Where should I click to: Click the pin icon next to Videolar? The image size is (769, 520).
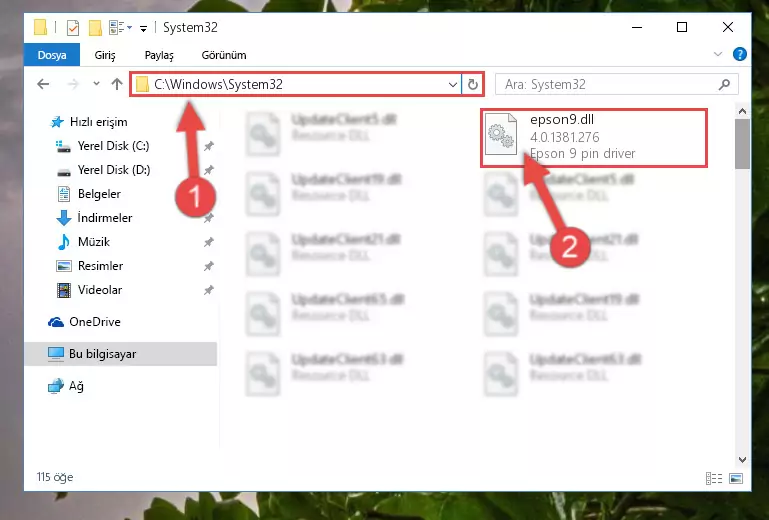208,290
